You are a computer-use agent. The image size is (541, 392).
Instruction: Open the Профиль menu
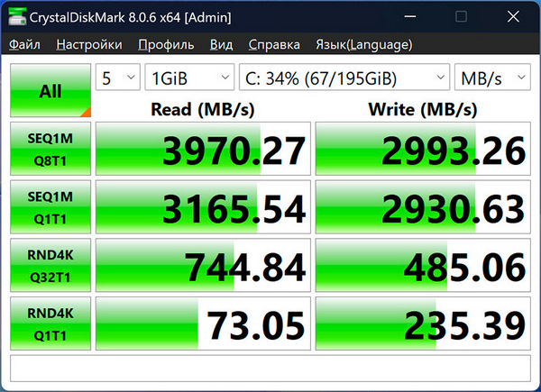[166, 44]
